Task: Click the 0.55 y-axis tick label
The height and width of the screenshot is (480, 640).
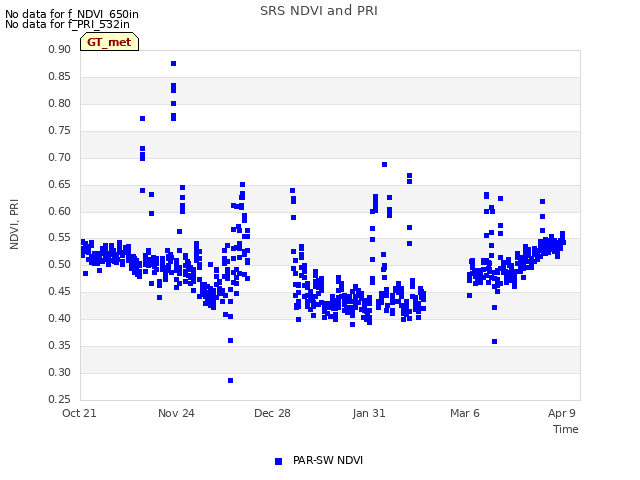Action: click(59, 238)
